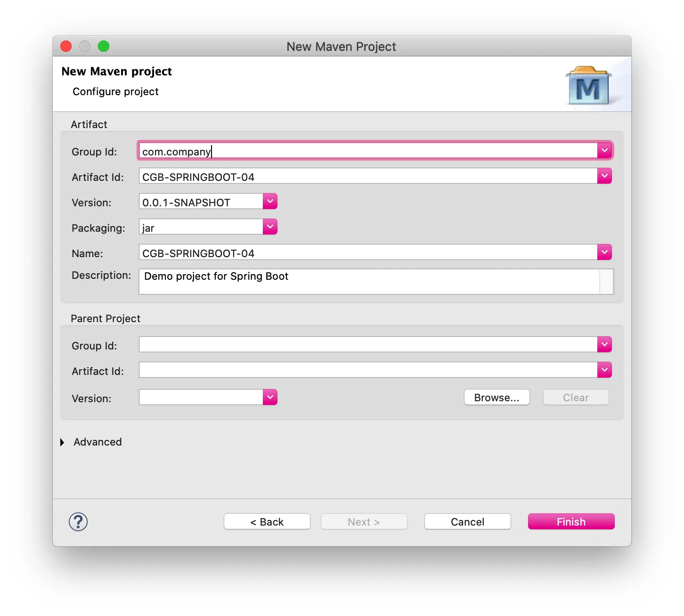Click the empty Parent Project Group Id field
Screen dimensions: 684x616
click(x=368, y=345)
